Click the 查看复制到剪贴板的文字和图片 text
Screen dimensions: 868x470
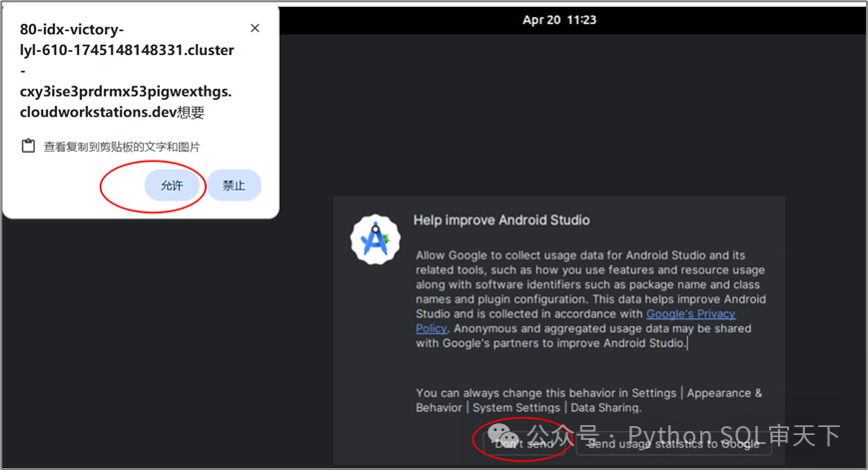122,147
